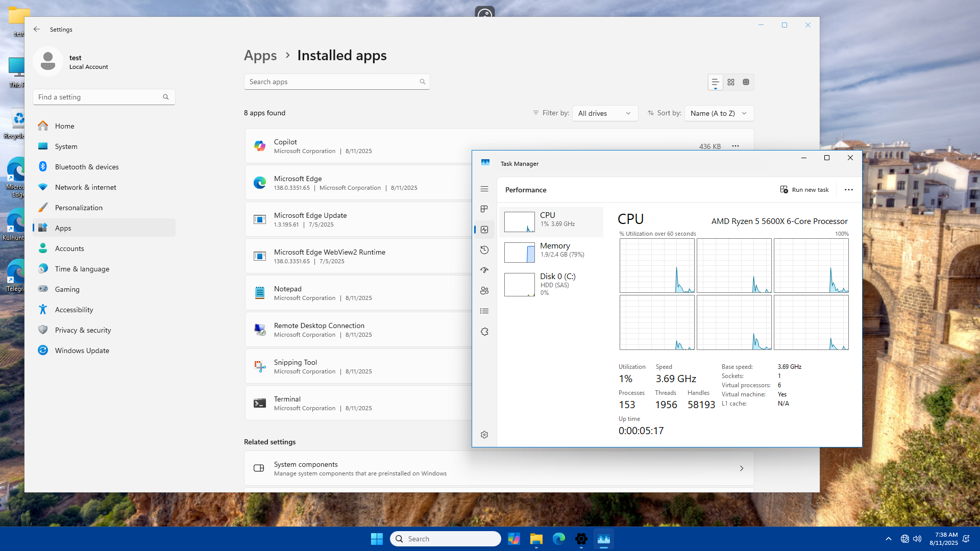Select Microsoft Edge in installed apps

click(358, 183)
